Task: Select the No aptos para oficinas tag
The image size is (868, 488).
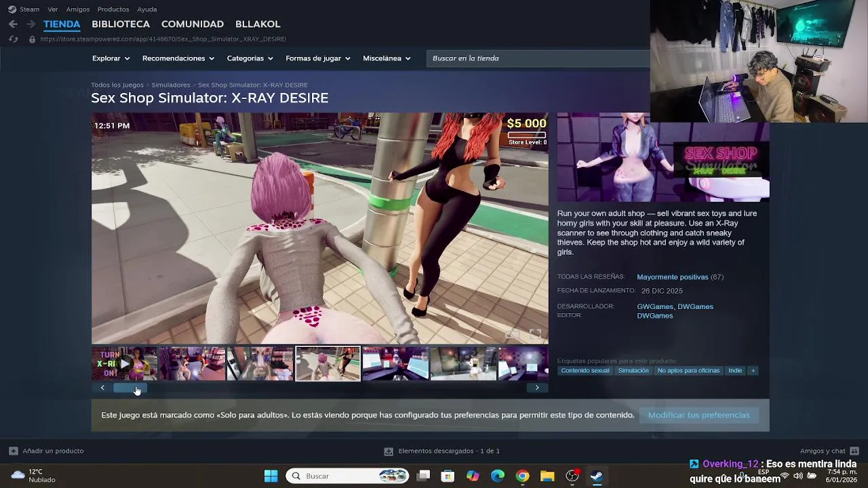Action: (x=688, y=371)
